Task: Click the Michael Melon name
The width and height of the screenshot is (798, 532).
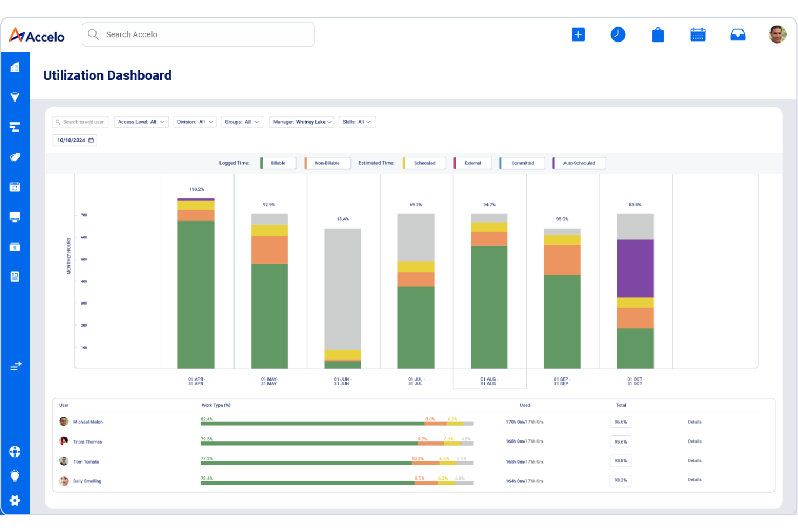Action: (88, 422)
